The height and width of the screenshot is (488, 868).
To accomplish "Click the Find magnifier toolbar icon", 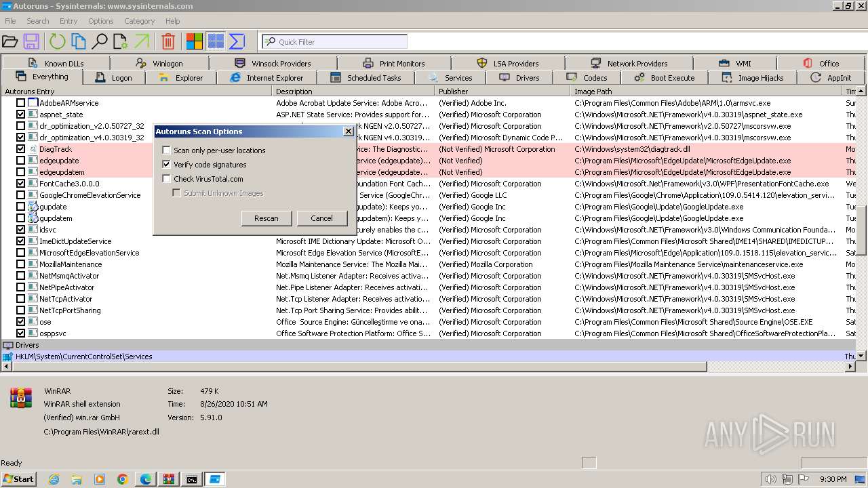I will click(100, 42).
